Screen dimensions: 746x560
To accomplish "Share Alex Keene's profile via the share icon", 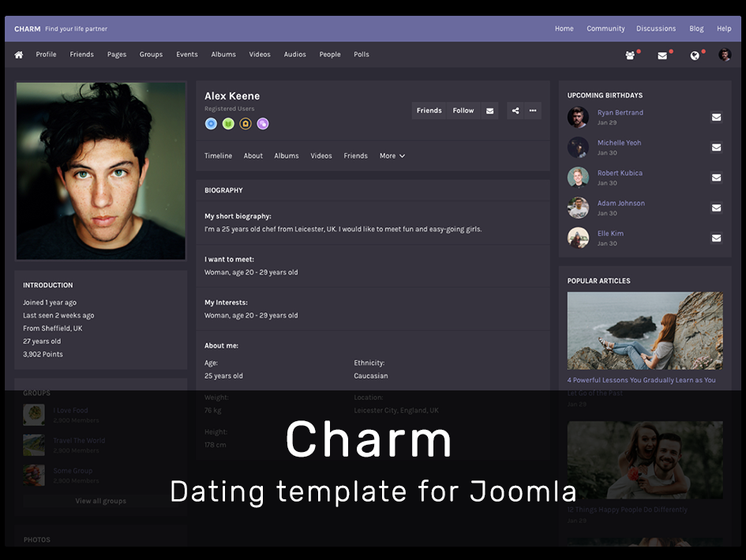I will click(x=515, y=110).
